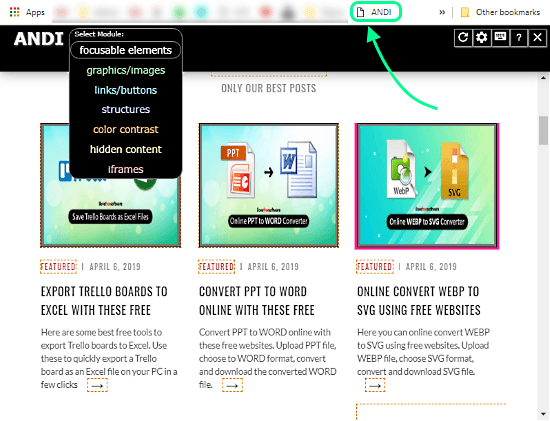Image resolution: width=550 pixels, height=421 pixels.
Task: Select the focusable elements module
Action: (126, 50)
